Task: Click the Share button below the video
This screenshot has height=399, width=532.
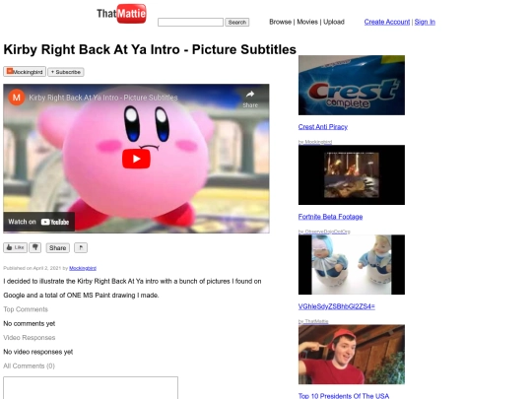Action: point(58,248)
